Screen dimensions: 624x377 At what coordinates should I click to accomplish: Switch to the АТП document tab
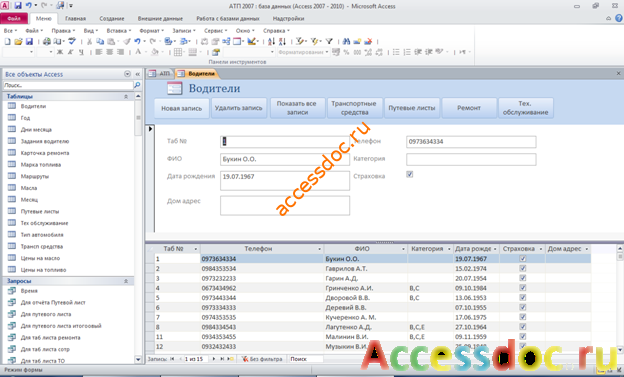pos(160,74)
